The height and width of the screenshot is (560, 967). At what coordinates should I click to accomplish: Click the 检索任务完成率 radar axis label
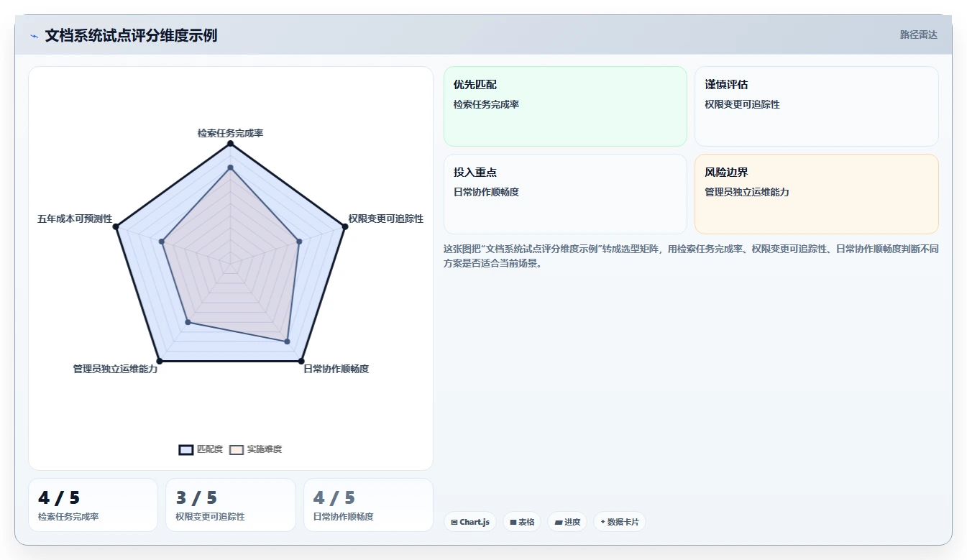pyautogui.click(x=230, y=133)
